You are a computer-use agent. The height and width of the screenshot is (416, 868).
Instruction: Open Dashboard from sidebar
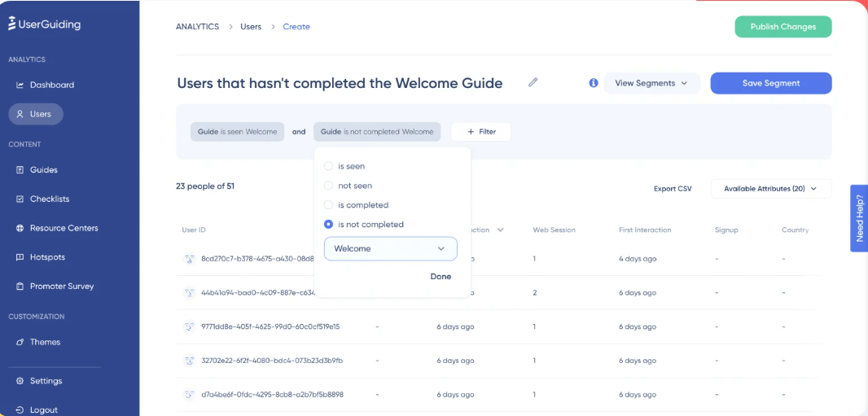51,85
